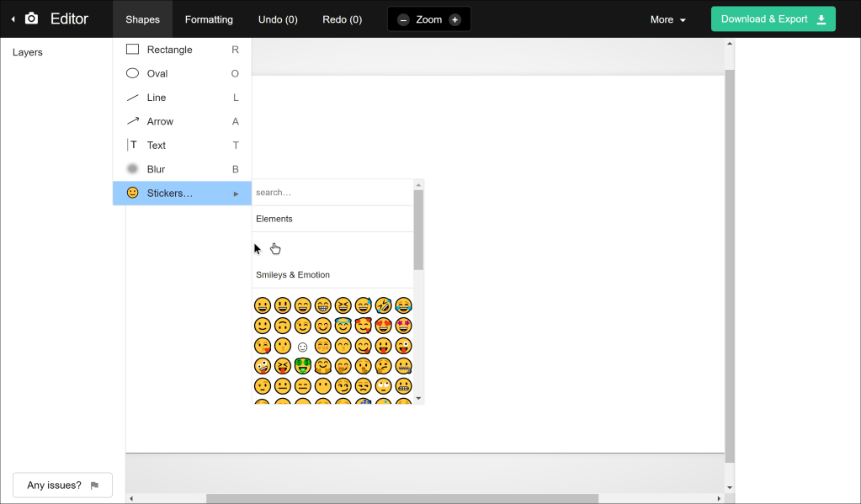Click the zoom in plus button
Screen dimensions: 861x504
455,19
